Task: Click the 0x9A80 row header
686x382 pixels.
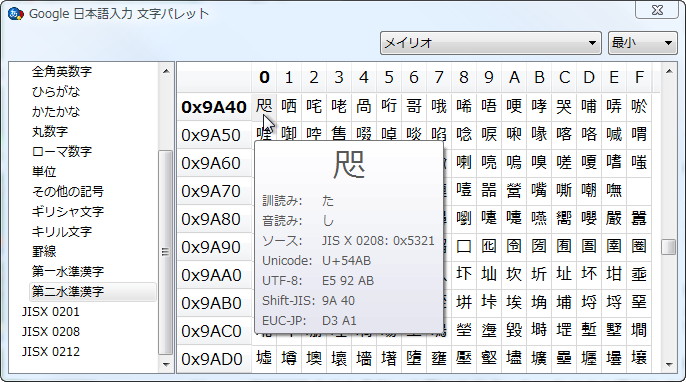Action: 214,219
